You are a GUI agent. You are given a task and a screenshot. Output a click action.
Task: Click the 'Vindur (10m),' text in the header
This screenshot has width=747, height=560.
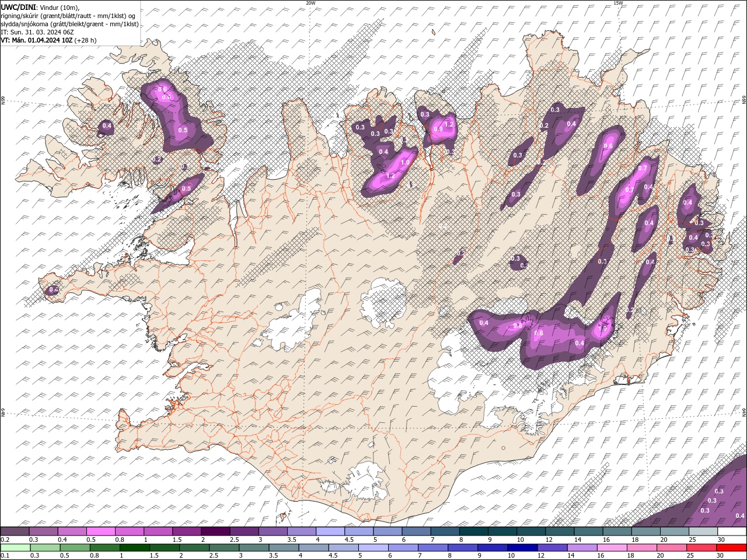59,7
